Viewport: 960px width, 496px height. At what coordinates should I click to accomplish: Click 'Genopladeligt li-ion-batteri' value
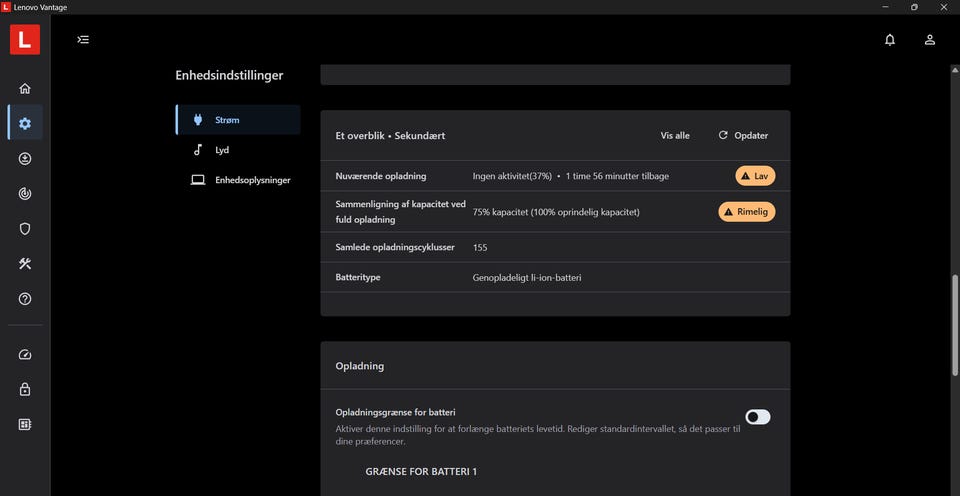(527, 277)
